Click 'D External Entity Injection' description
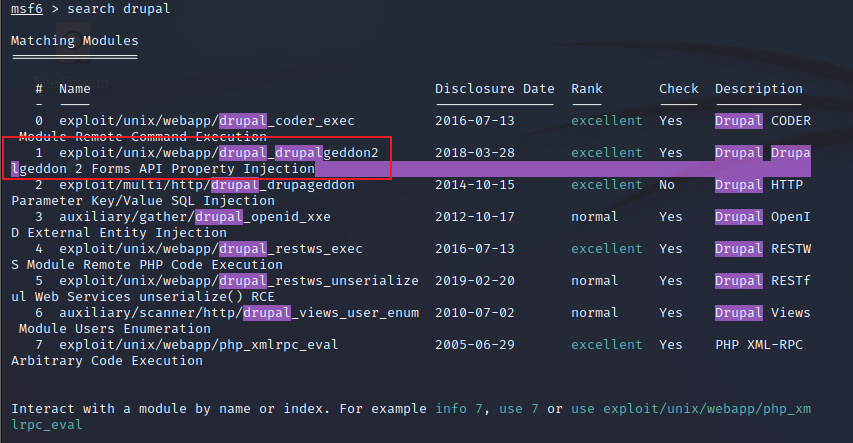The image size is (853, 443). (x=119, y=233)
